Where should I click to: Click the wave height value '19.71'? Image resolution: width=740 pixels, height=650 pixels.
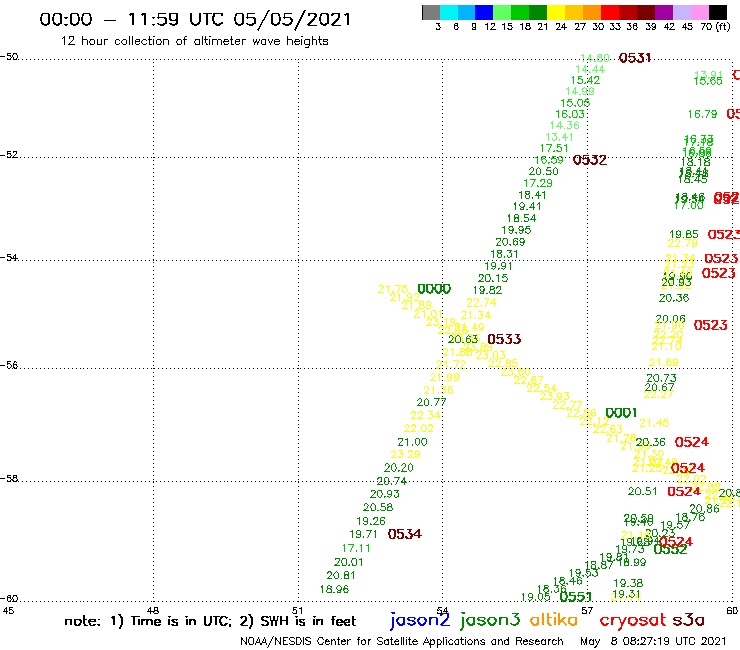click(363, 534)
